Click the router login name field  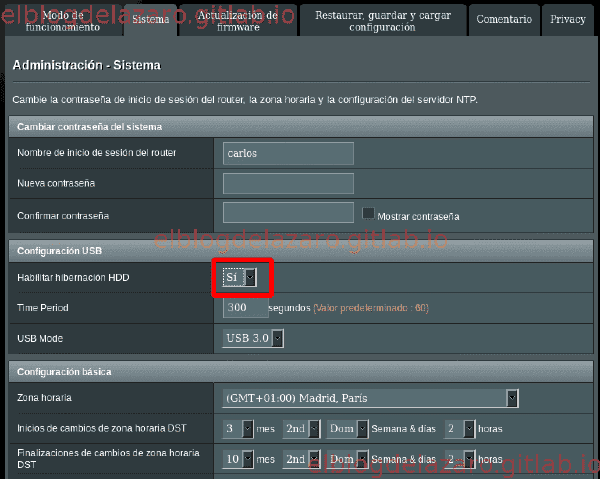[x=288, y=153]
